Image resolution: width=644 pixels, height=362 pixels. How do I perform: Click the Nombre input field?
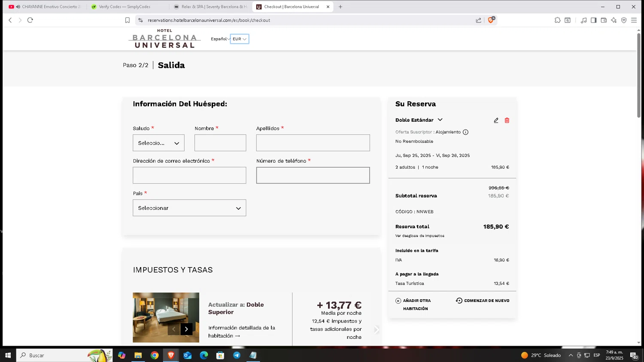click(x=220, y=143)
